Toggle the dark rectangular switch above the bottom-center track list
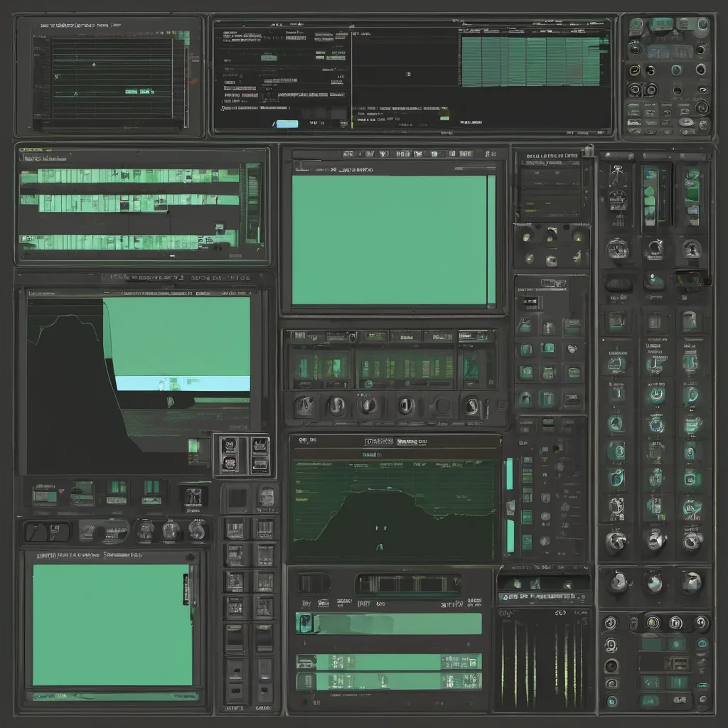This screenshot has height=728, width=728. (312, 583)
